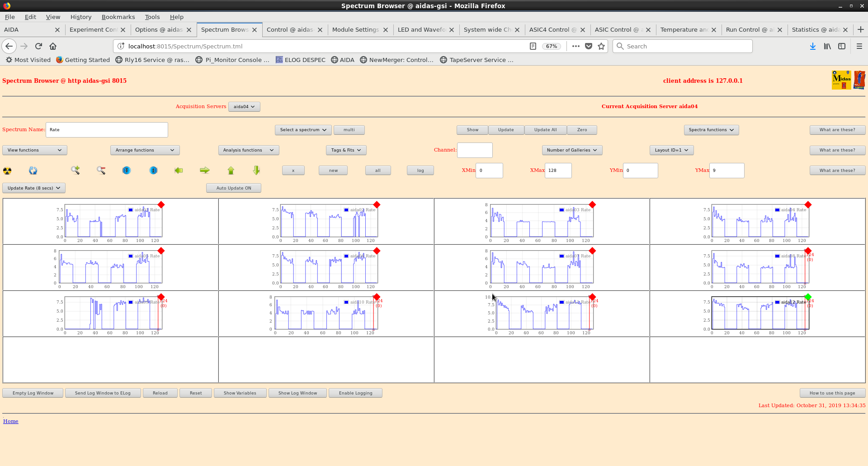
Task: Click the zoom out magnifier icon
Action: point(101,171)
